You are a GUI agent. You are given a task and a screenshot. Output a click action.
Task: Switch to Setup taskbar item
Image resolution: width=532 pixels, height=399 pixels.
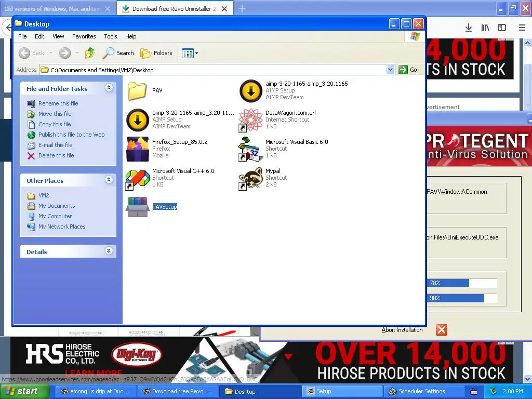pyautogui.click(x=342, y=392)
